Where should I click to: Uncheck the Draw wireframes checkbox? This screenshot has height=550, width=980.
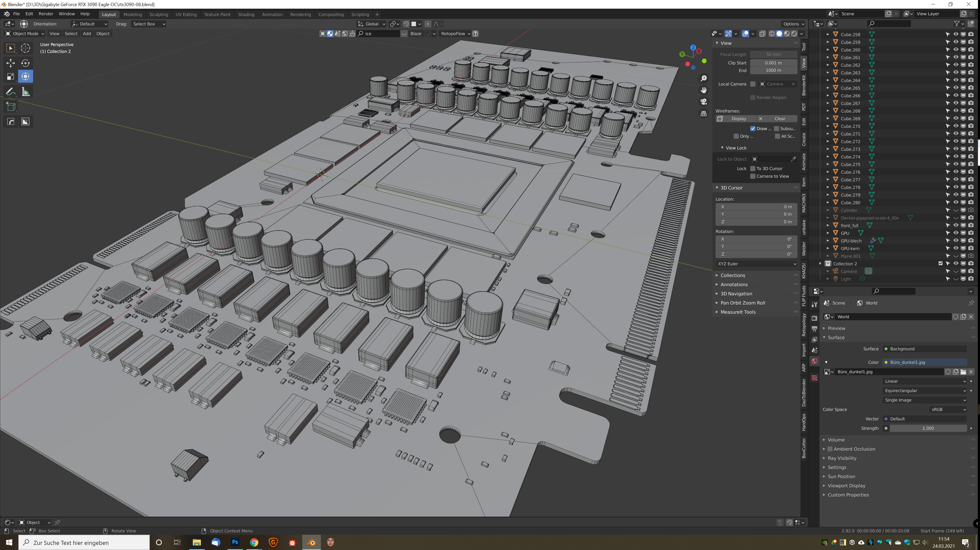pos(753,129)
